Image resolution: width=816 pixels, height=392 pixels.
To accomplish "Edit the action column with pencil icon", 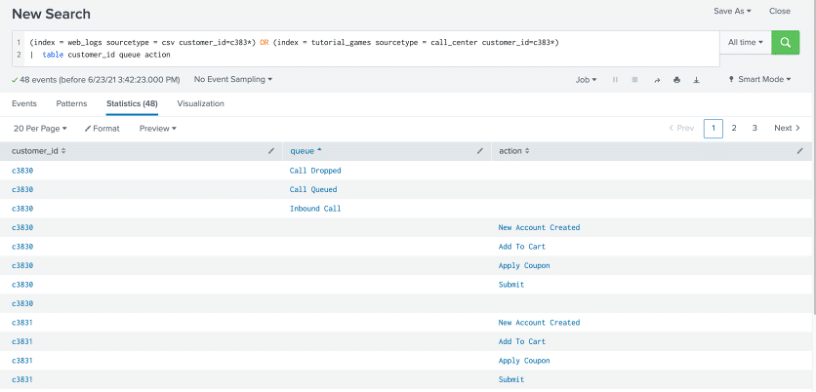I will tap(800, 151).
